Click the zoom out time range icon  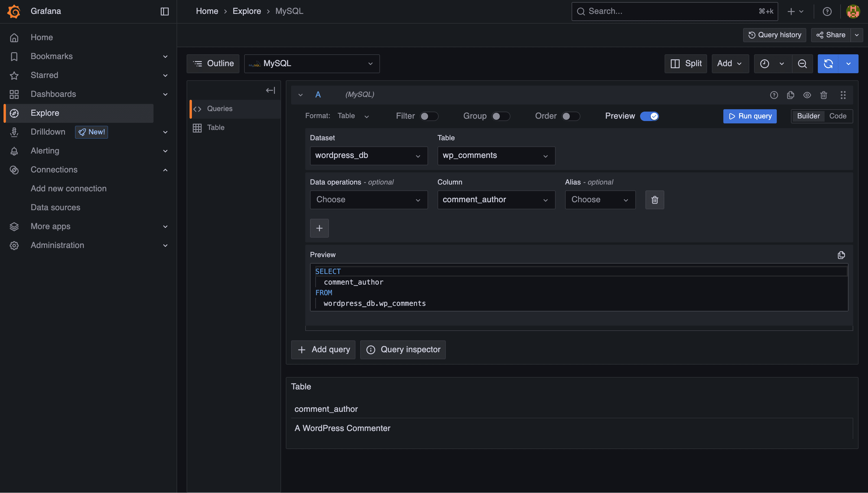click(x=802, y=64)
